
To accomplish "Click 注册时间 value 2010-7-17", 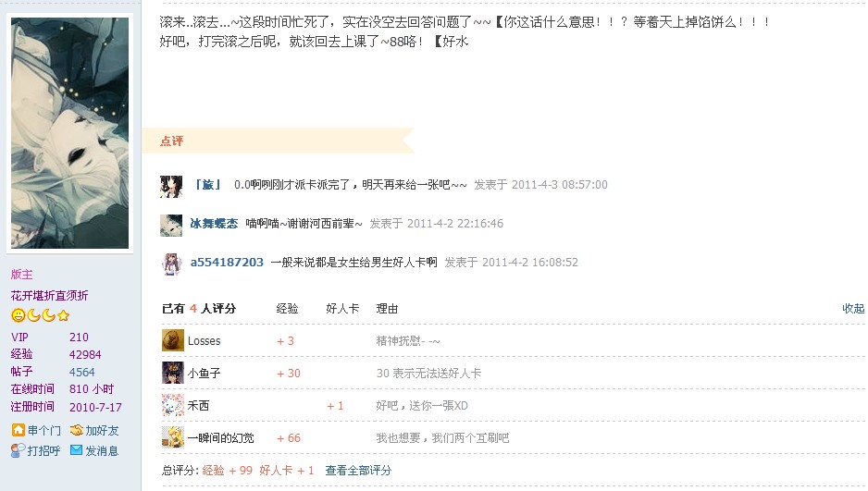I will click(x=95, y=408).
